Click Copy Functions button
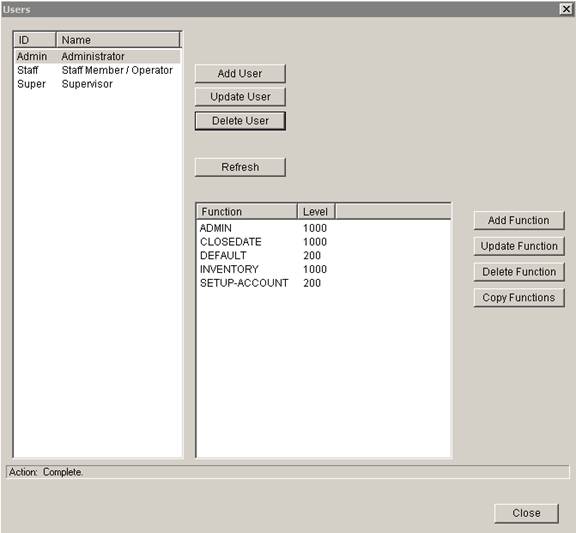 [519, 298]
